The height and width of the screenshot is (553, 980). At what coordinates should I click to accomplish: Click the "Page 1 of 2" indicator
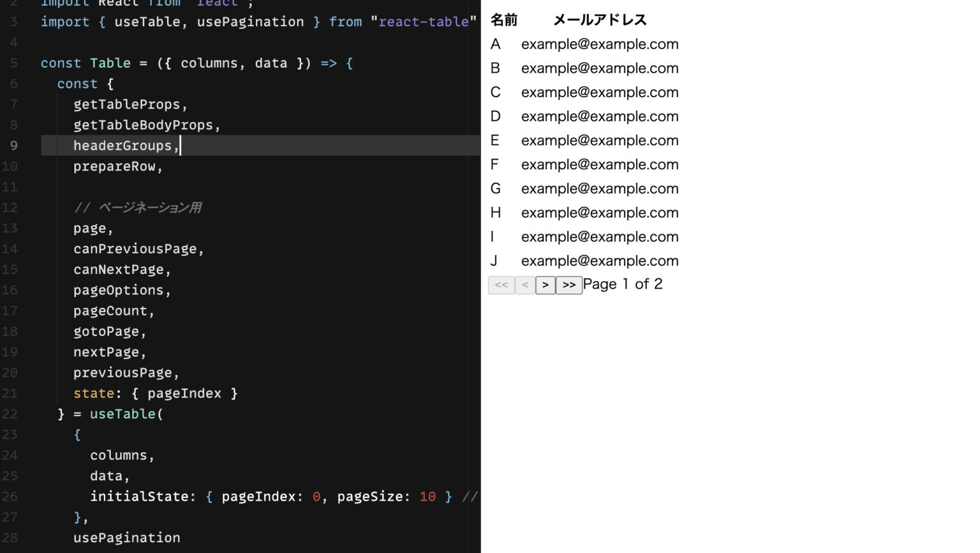click(x=623, y=284)
